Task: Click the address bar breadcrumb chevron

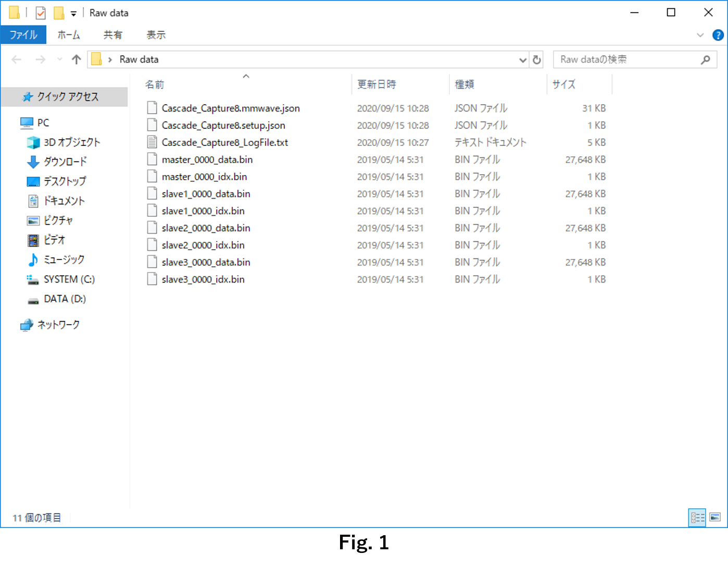Action: coord(110,60)
